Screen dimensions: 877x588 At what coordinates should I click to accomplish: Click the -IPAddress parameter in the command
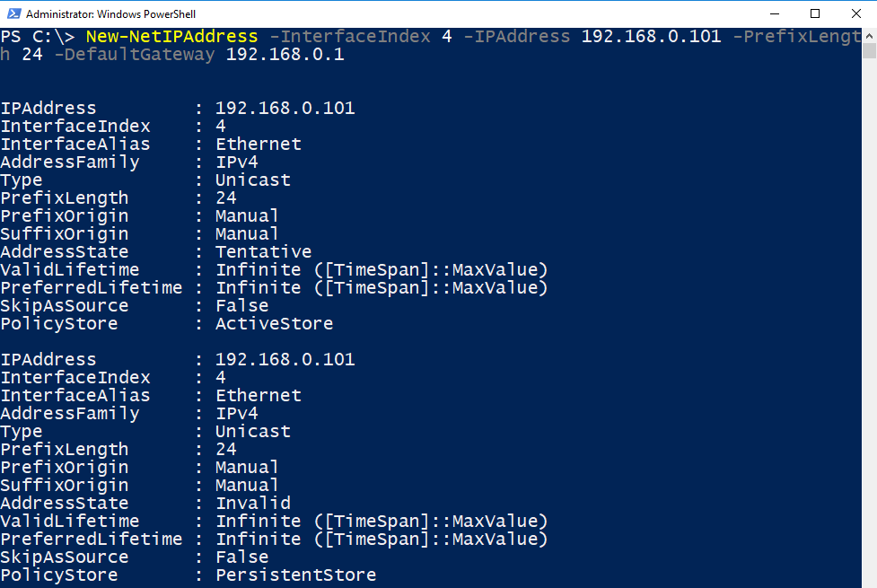click(x=516, y=37)
